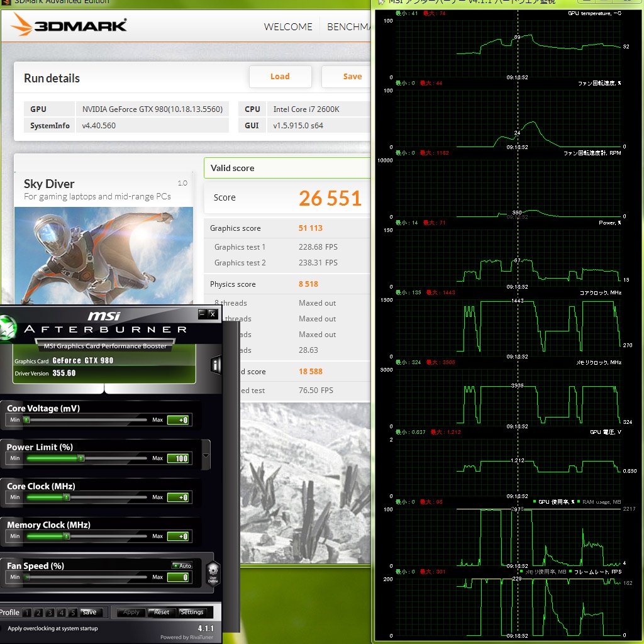
Task: Click the MSI Afterburner dragon logo
Action: click(x=8, y=328)
